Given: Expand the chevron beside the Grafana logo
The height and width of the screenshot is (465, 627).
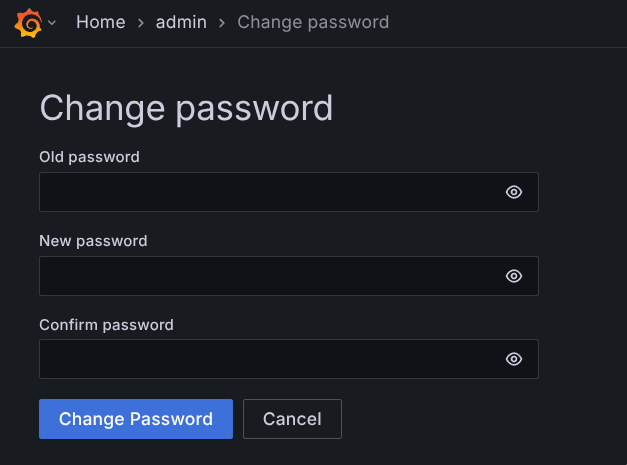Looking at the screenshot, I should pyautogui.click(x=52, y=22).
